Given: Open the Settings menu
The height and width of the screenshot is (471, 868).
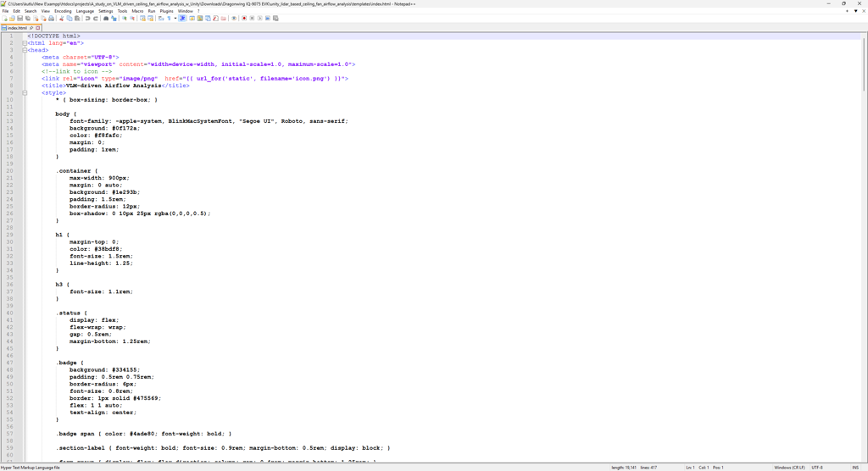Looking at the screenshot, I should tap(105, 11).
